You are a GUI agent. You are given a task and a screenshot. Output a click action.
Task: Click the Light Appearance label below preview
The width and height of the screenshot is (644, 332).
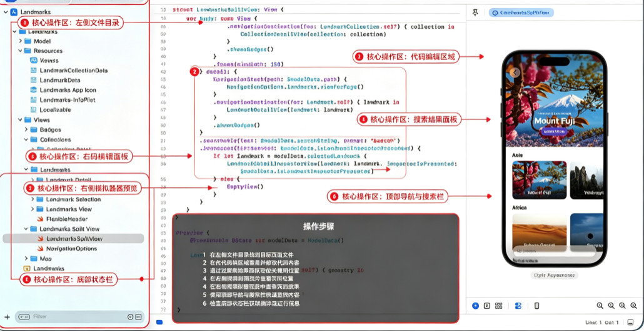[x=554, y=275]
